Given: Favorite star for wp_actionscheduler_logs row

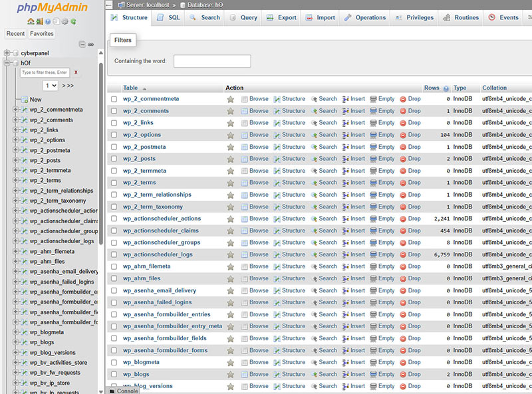Looking at the screenshot, I should click(230, 254).
